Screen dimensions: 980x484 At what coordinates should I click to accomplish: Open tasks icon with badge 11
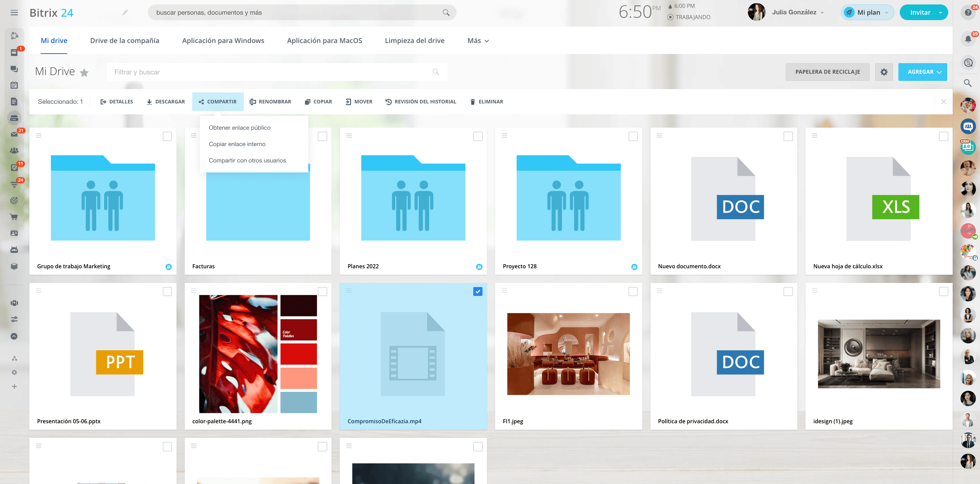[x=14, y=167]
